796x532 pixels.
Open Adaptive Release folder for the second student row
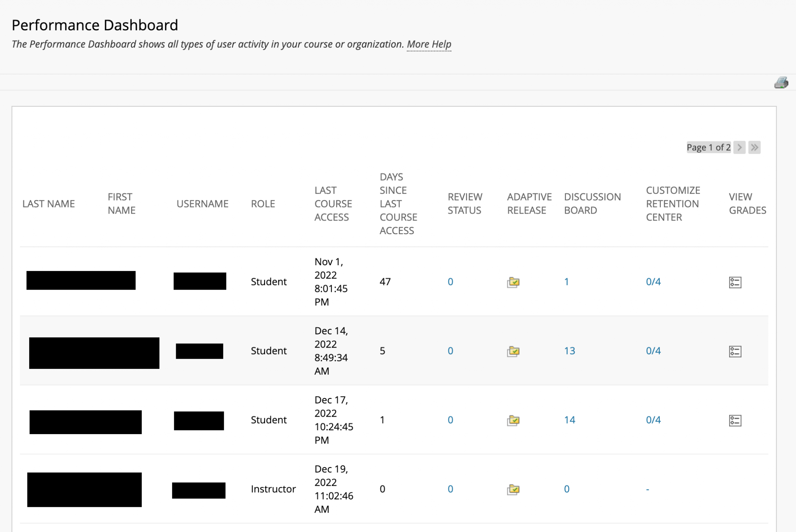513,351
